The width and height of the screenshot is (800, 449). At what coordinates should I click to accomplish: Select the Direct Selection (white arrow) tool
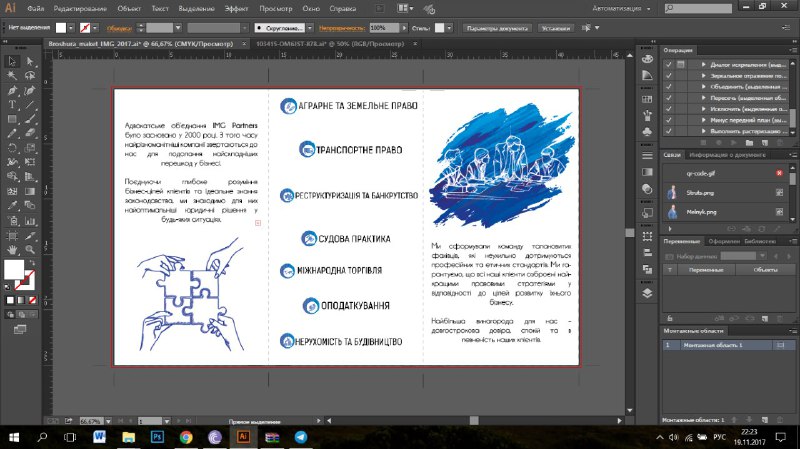point(30,61)
